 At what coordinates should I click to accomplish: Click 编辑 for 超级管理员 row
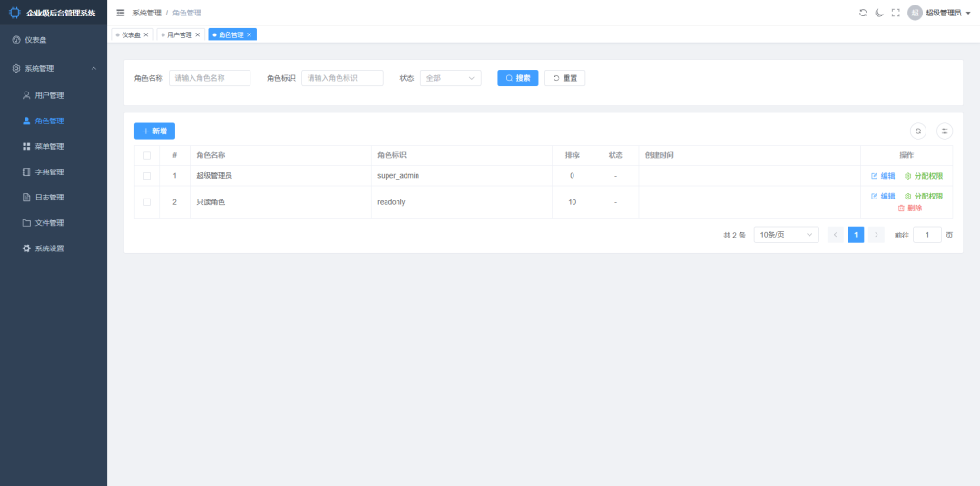click(883, 176)
